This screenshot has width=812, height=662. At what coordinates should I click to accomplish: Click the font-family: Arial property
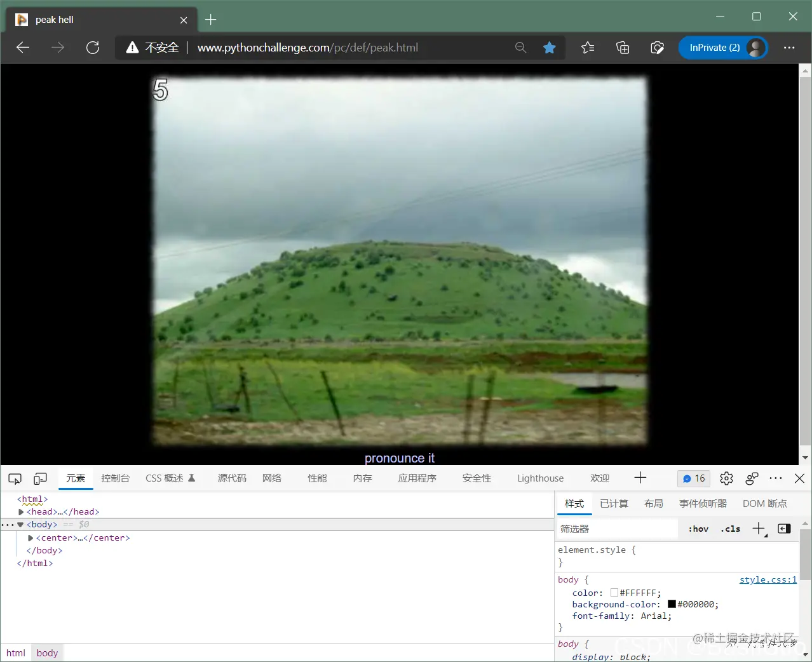coord(621,616)
